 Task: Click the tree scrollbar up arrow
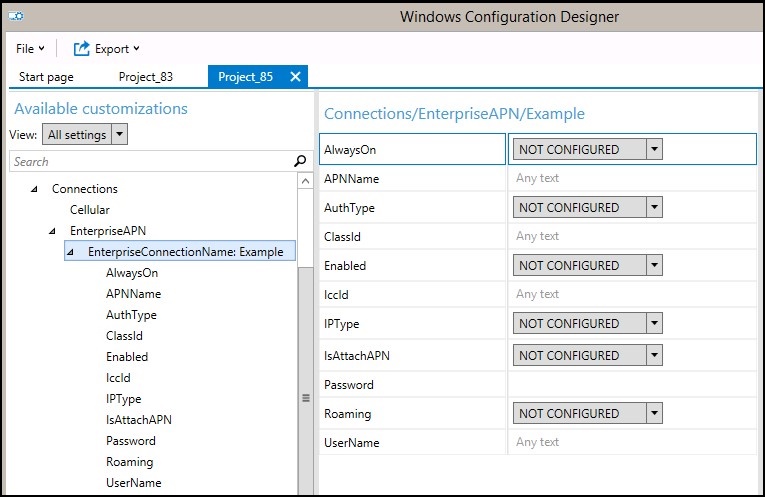305,182
